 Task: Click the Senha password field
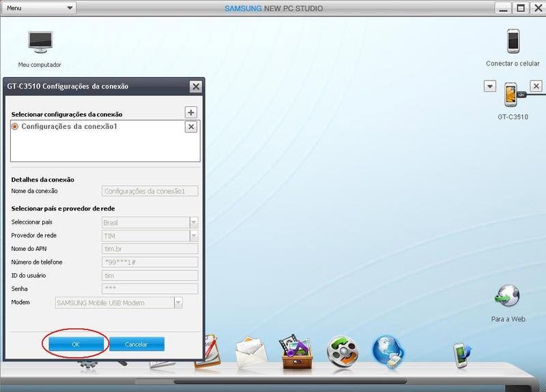(150, 288)
